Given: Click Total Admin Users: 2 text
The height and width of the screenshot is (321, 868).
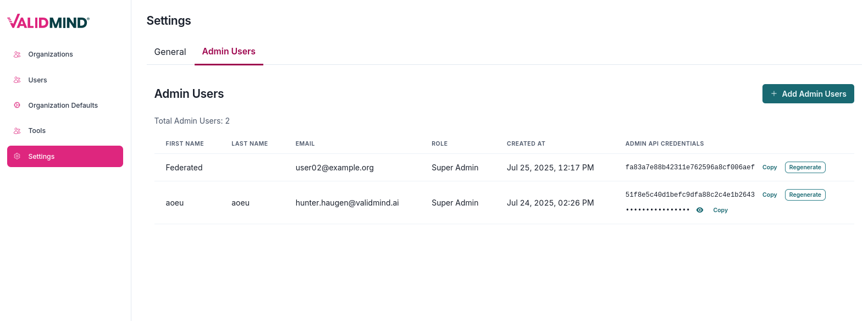Looking at the screenshot, I should 192,121.
